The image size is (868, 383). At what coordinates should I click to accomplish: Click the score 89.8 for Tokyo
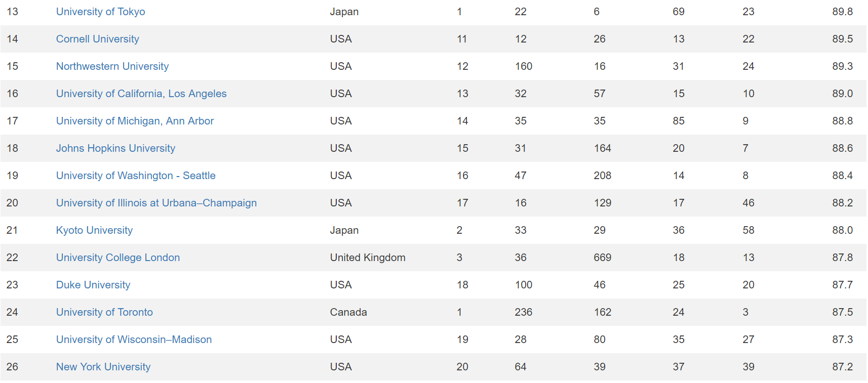click(842, 12)
